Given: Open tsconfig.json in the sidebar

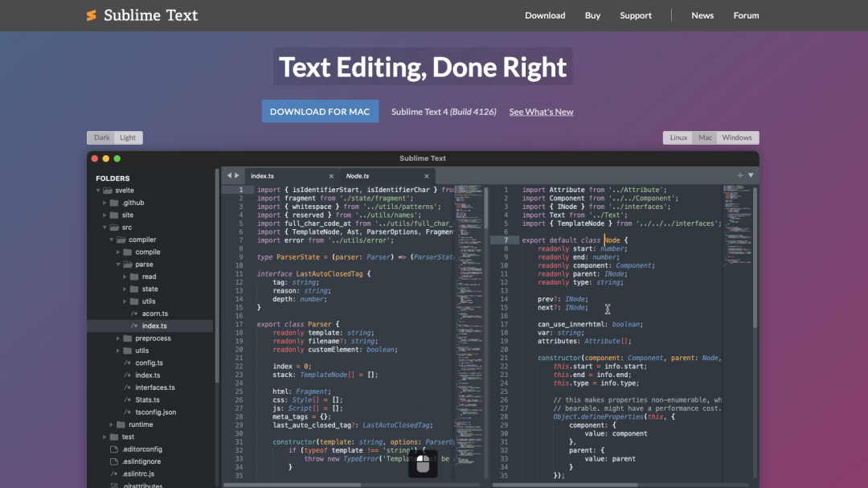Looking at the screenshot, I should click(156, 412).
